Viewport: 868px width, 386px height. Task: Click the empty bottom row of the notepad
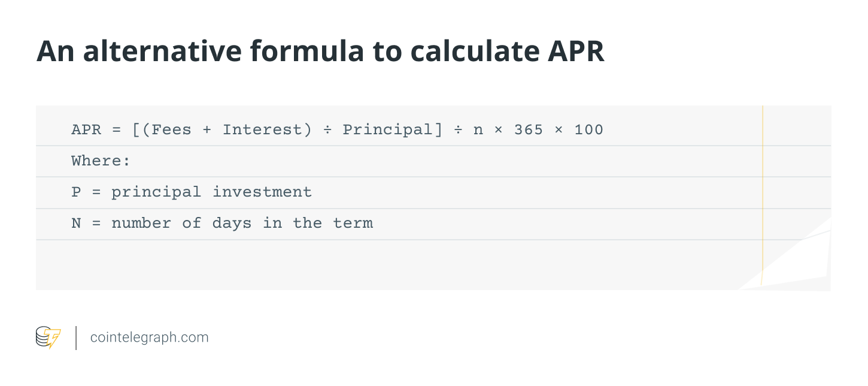[359, 264]
